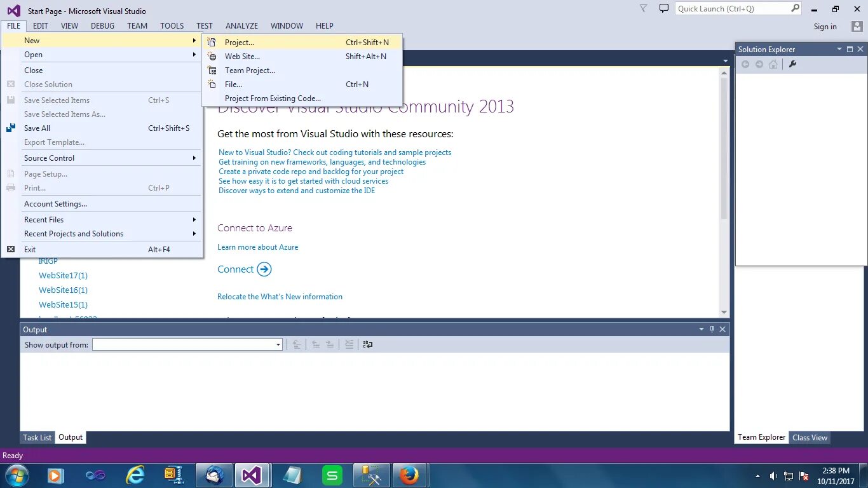868x488 pixels.
Task: Click Clear All icon in Output toolbar
Action: click(349, 344)
